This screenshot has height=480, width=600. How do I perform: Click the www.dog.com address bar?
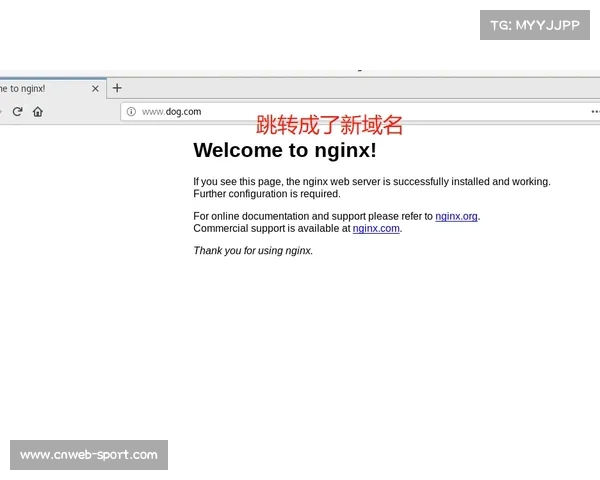(300, 112)
